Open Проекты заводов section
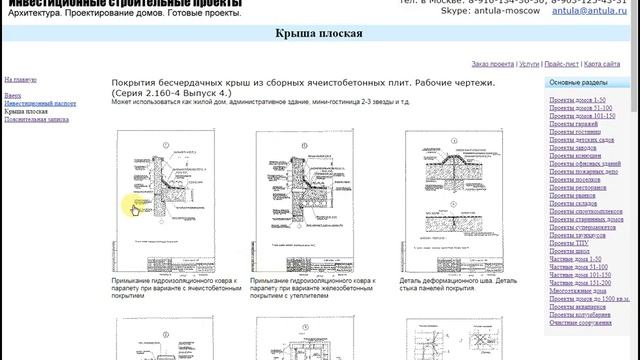The height and width of the screenshot is (360, 640). pos(573,148)
